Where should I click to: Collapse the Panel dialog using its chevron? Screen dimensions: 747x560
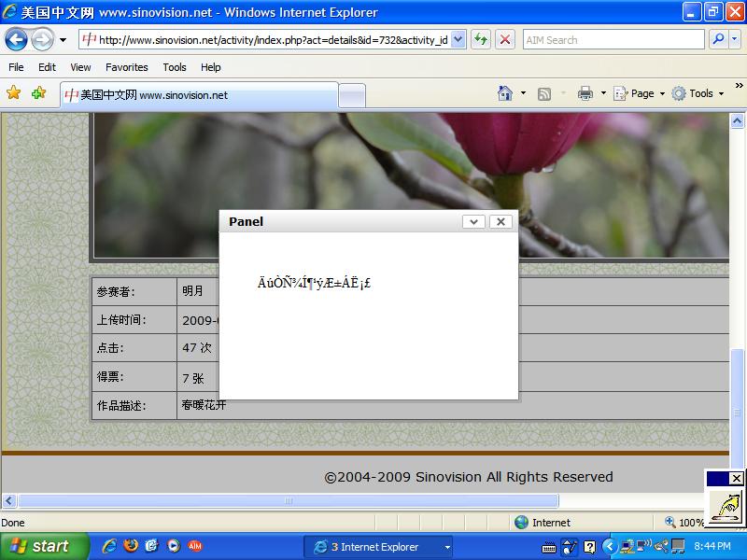click(473, 221)
